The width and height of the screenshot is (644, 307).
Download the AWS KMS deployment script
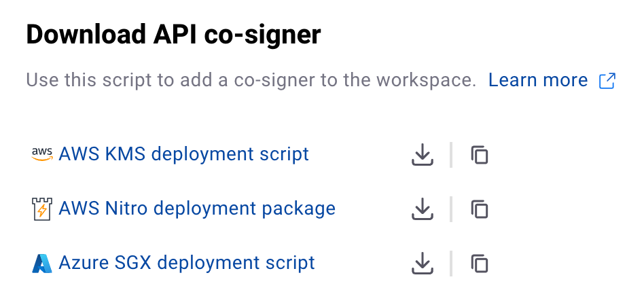tap(423, 155)
